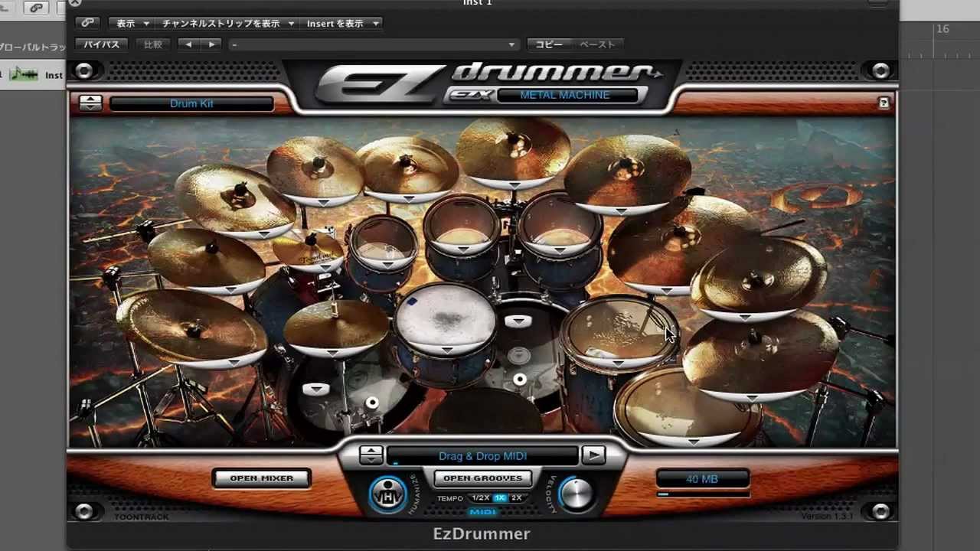Click the Drag & Drop MIDI field
Viewport: 980px width, 551px height.
482,456
